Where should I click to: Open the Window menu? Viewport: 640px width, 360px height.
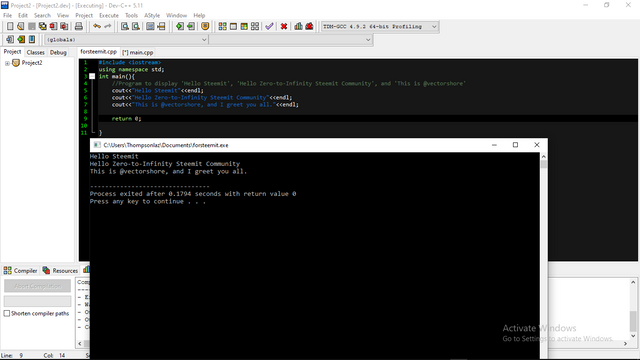pos(176,16)
